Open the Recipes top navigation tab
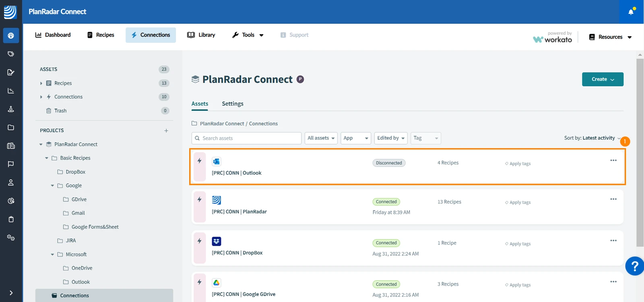Screen dimensions: 644x302 coord(101,35)
